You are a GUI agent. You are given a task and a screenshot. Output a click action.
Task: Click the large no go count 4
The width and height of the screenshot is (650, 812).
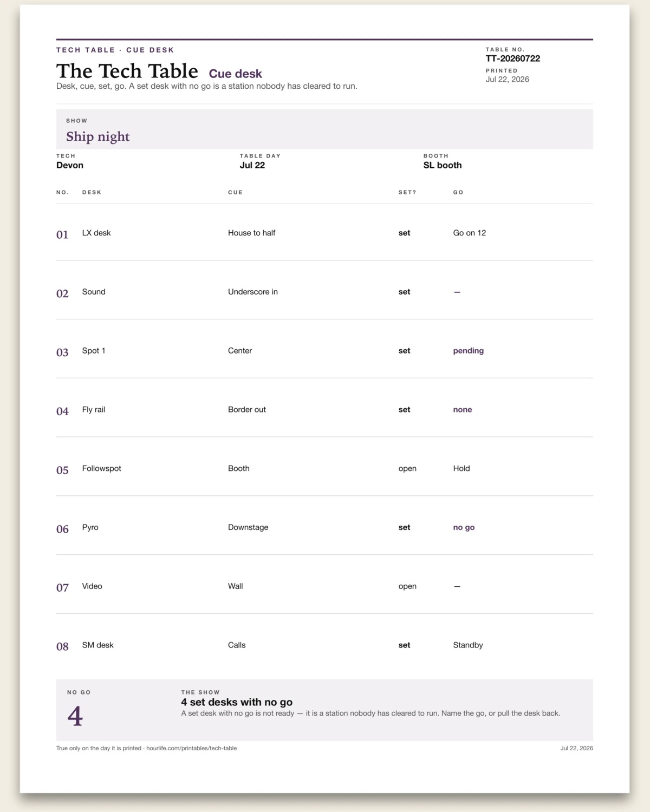[75, 716]
